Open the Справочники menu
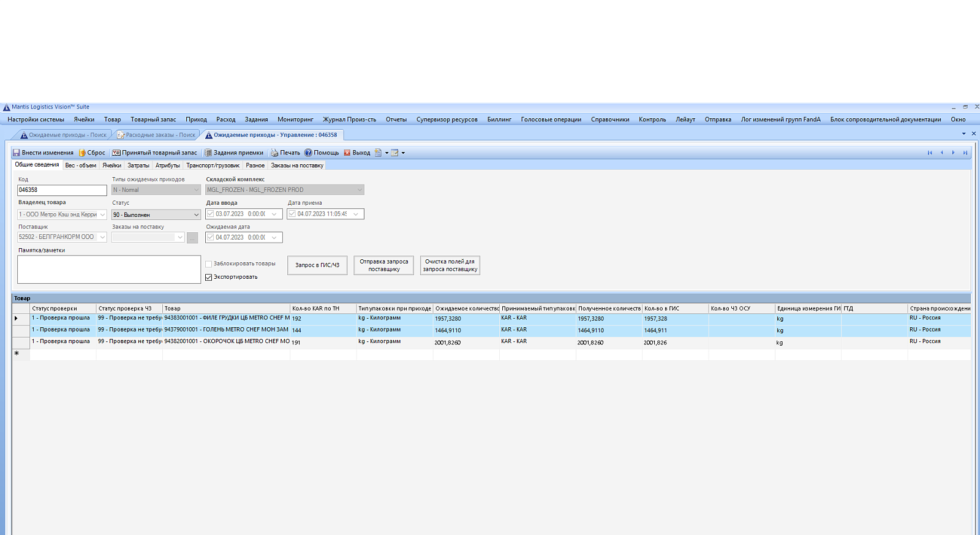980x535 pixels. click(x=610, y=120)
